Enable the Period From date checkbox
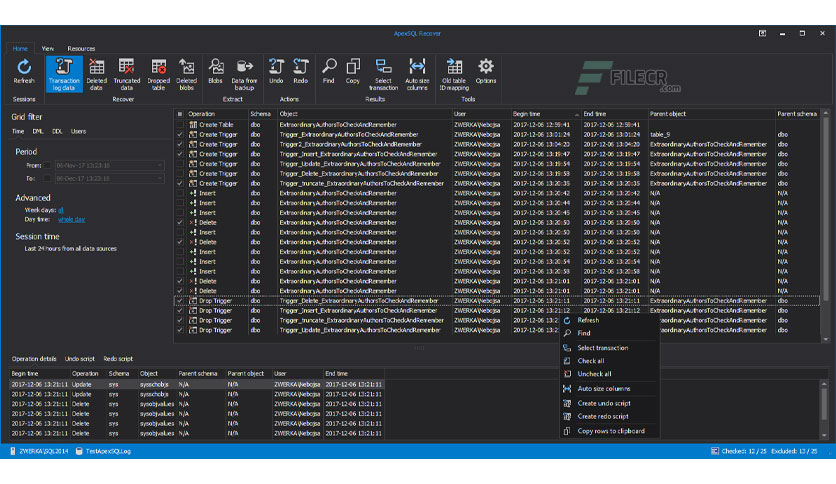Screen dimensions: 836x484 (x=47, y=165)
